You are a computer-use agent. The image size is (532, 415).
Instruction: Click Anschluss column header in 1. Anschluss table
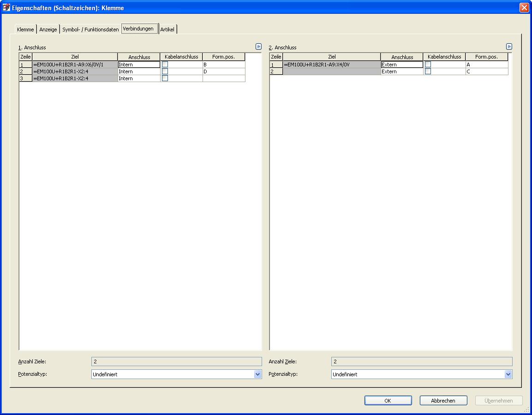139,57
